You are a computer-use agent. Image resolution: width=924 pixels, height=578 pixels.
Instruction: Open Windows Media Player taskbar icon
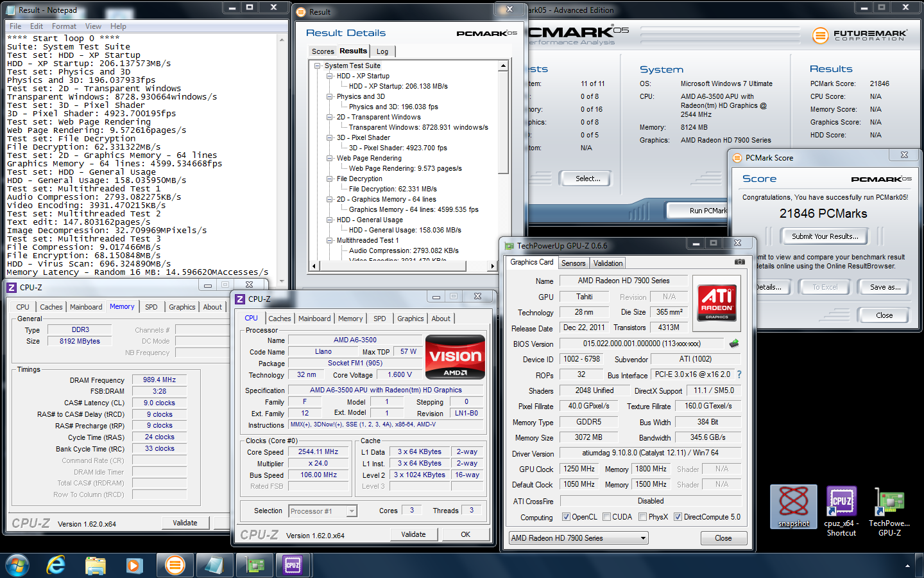(x=134, y=565)
